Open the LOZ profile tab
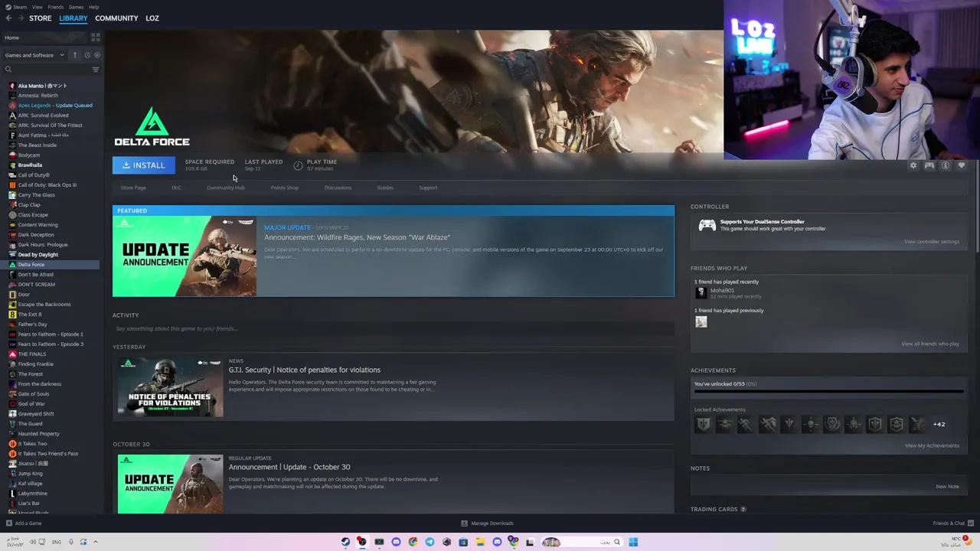 tap(152, 18)
